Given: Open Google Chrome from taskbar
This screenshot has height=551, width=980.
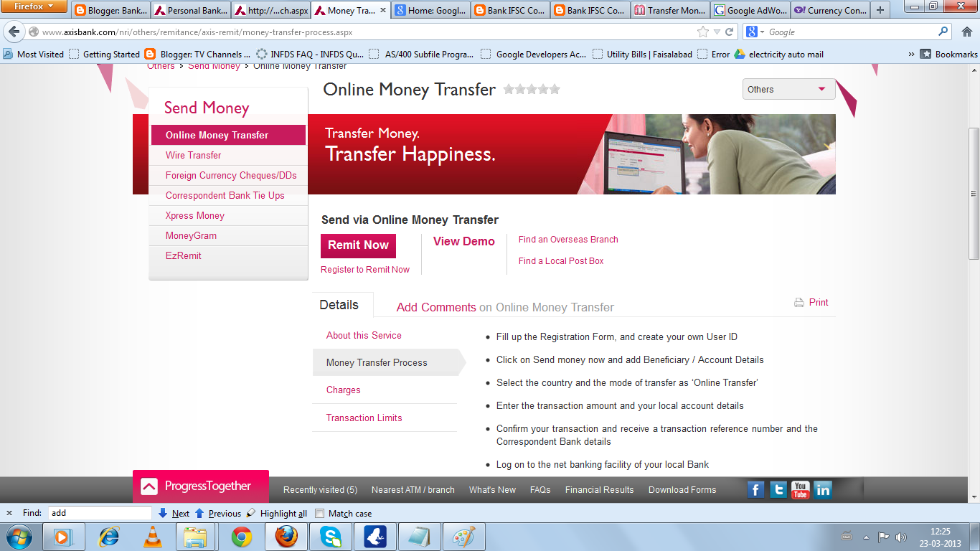Looking at the screenshot, I should pos(242,537).
